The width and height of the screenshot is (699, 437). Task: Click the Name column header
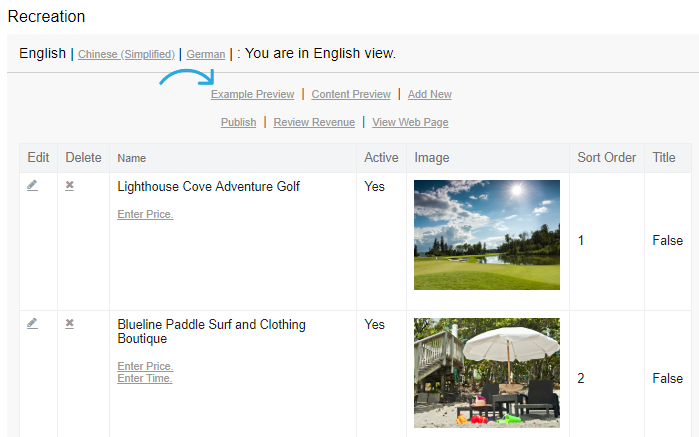pos(132,158)
